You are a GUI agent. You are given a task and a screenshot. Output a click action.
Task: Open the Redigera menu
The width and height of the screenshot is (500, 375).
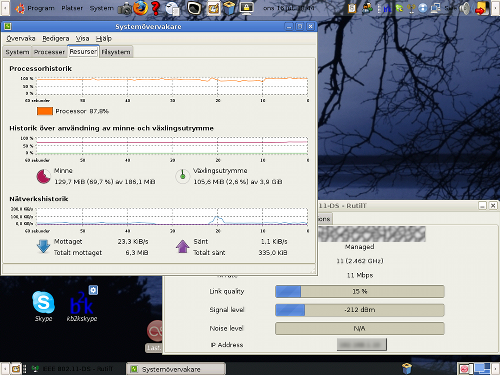point(56,39)
